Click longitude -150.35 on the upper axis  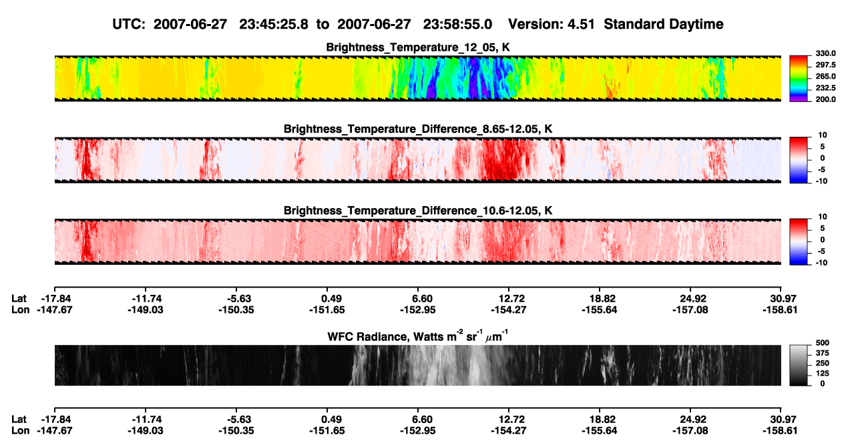(x=237, y=309)
